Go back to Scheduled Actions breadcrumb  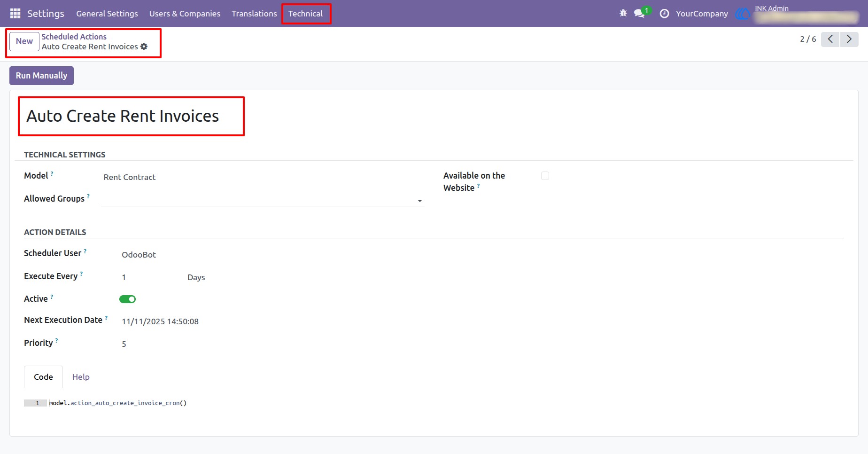[74, 37]
